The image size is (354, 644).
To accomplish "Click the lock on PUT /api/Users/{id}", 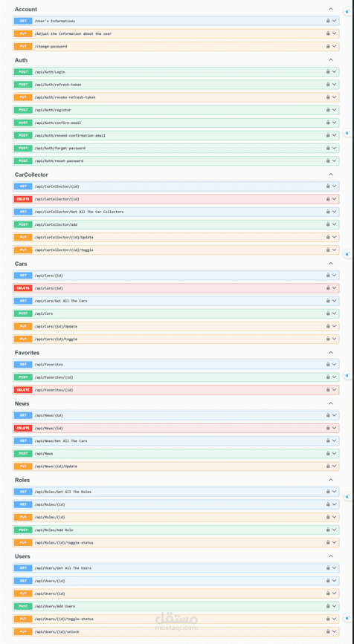I will (328, 593).
